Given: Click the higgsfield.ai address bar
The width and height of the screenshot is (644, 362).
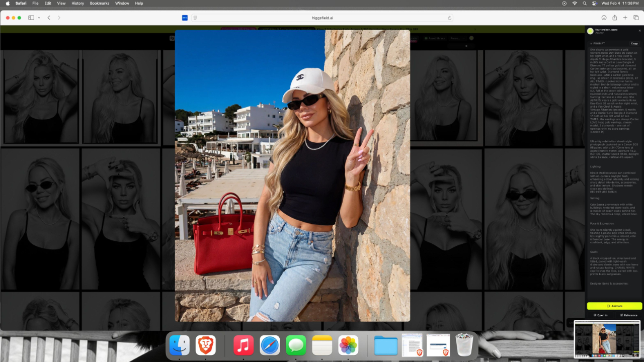Looking at the screenshot, I should [322, 18].
